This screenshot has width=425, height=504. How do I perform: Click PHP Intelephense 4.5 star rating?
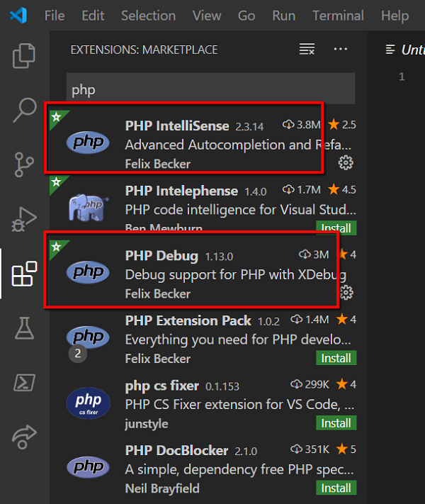click(x=342, y=189)
